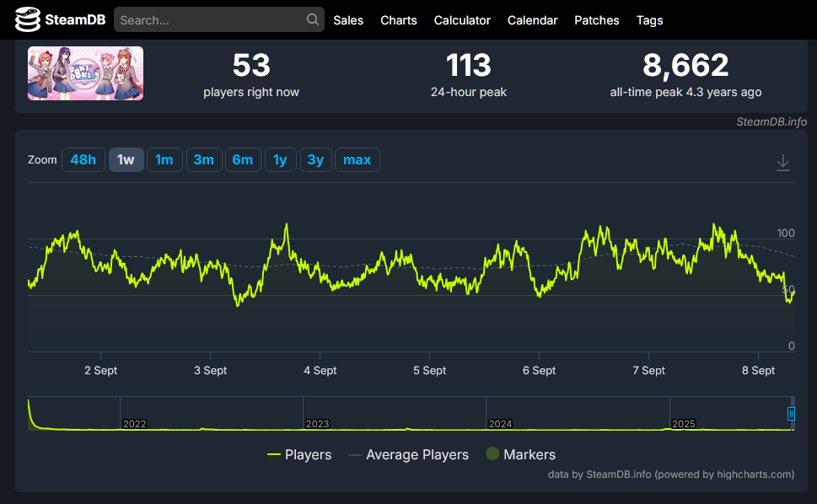Image resolution: width=817 pixels, height=504 pixels.
Task: Click the SteamDB home text link
Action: coord(75,19)
